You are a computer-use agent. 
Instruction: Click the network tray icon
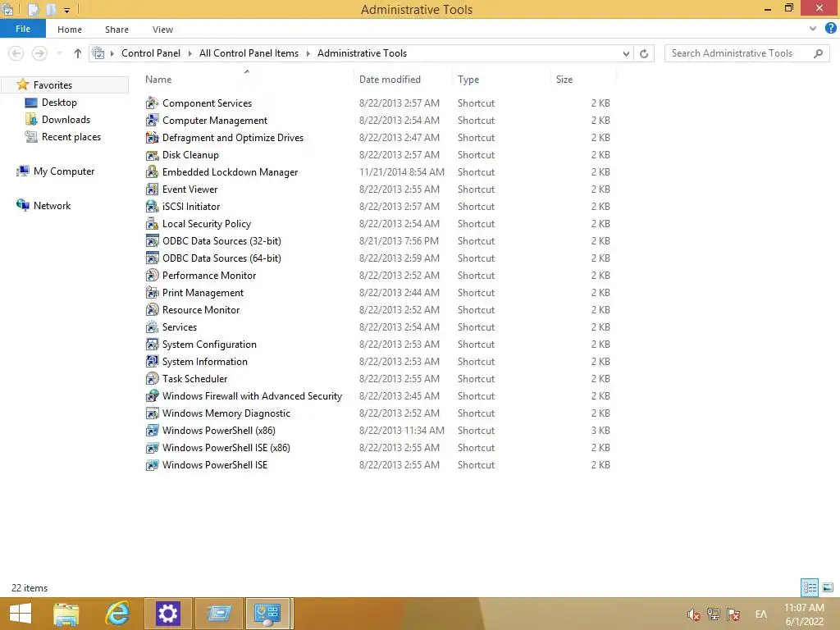(713, 614)
